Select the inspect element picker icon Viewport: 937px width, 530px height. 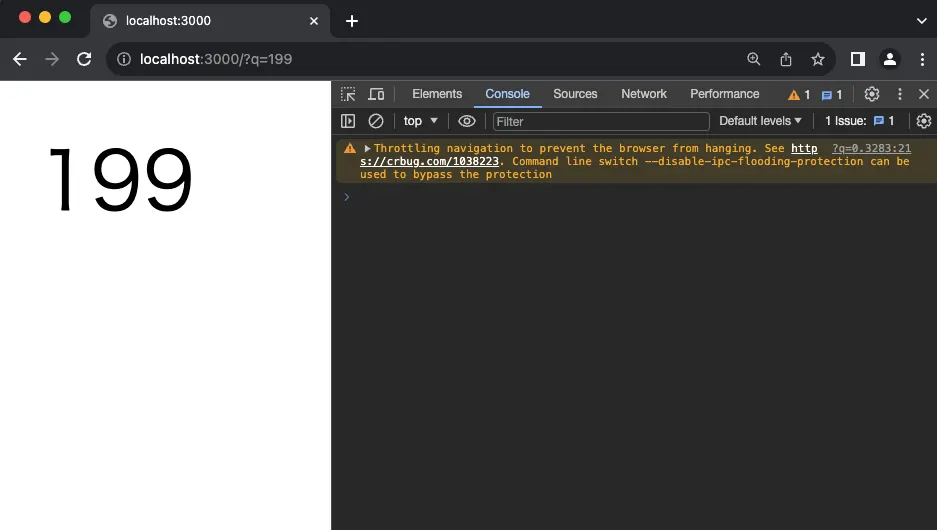(x=348, y=94)
